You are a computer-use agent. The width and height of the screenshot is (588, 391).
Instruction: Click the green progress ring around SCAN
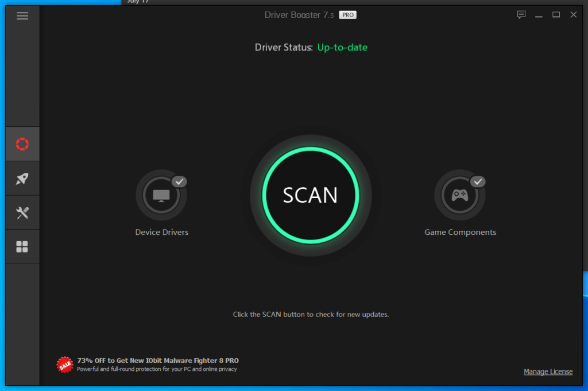tap(310, 148)
